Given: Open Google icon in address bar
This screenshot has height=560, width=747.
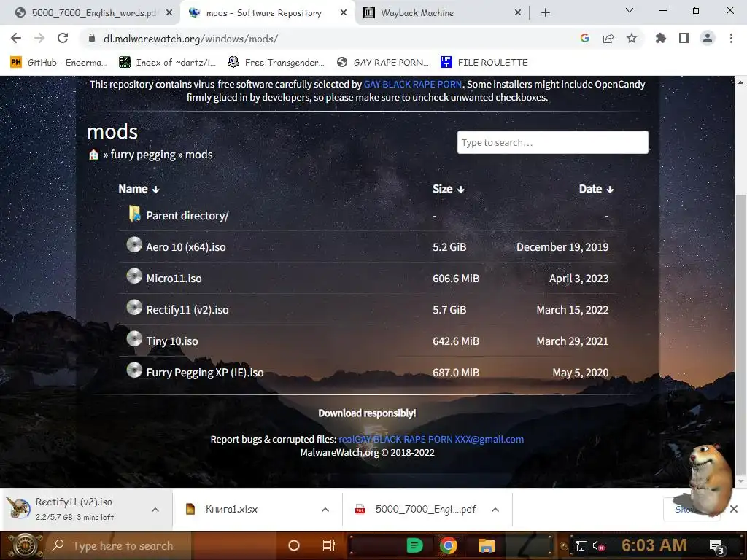Looking at the screenshot, I should point(584,38).
